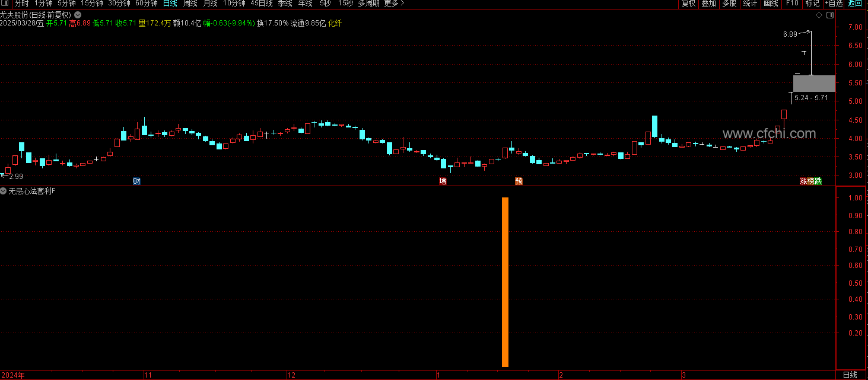Click the 统计 statistics button
868x380 pixels.
pyautogui.click(x=750, y=4)
